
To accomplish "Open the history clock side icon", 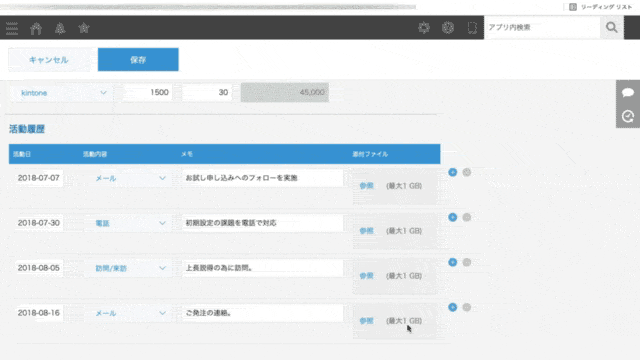I will point(628,116).
